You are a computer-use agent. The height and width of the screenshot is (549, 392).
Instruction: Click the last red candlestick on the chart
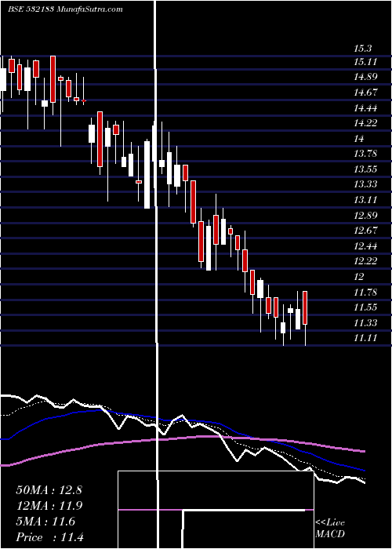305,307
